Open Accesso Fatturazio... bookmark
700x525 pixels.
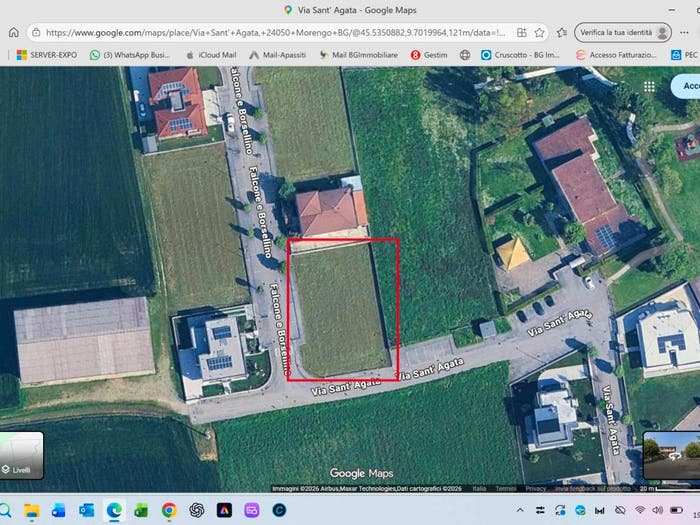(x=616, y=55)
